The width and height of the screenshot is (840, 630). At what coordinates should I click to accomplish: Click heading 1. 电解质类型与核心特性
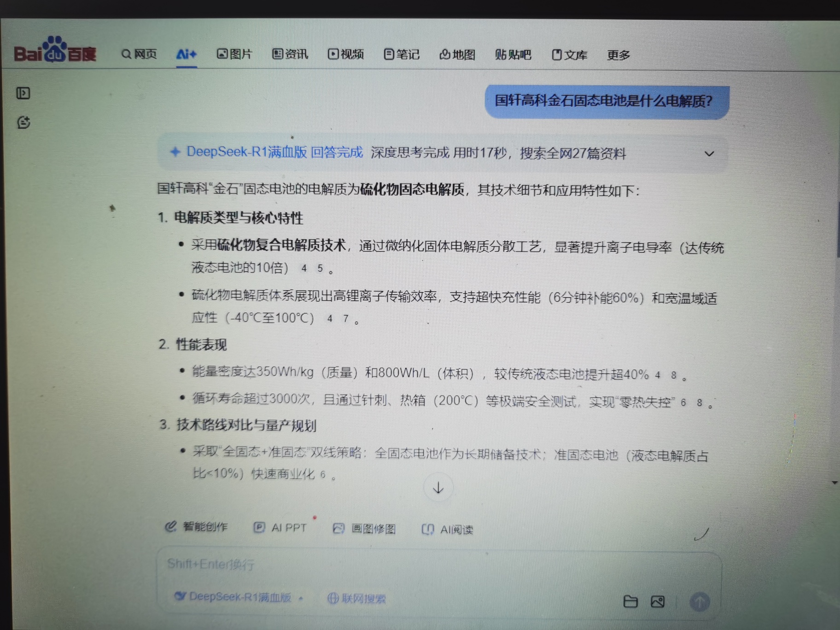(230, 218)
